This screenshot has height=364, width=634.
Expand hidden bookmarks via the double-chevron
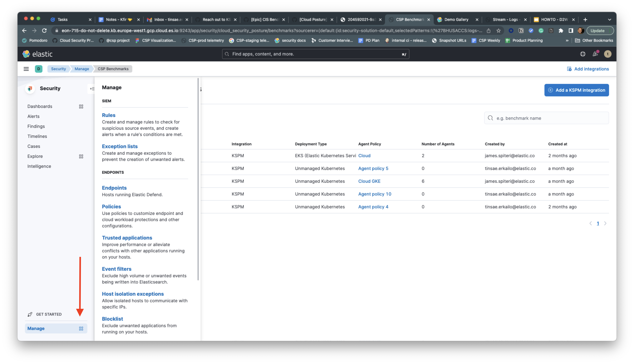pyautogui.click(x=567, y=40)
